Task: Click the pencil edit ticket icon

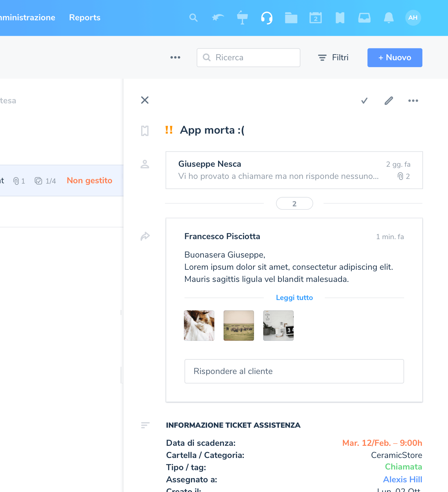Action: point(389,101)
